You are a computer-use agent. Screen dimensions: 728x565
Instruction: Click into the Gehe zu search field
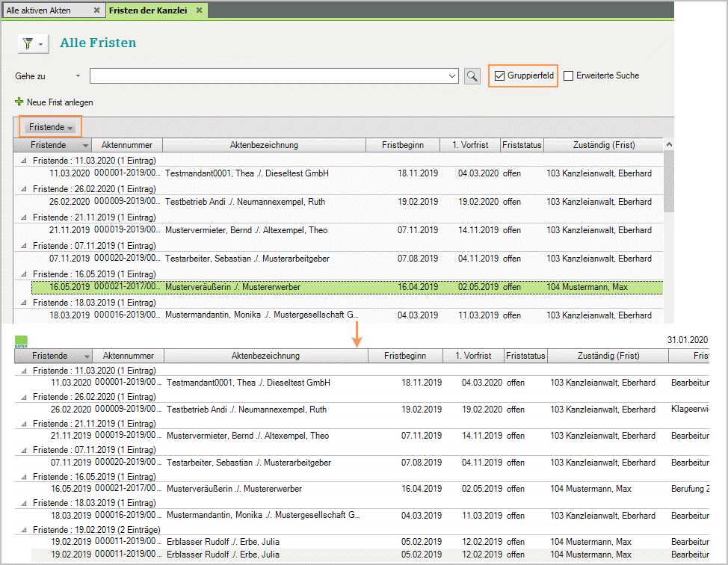(x=268, y=75)
